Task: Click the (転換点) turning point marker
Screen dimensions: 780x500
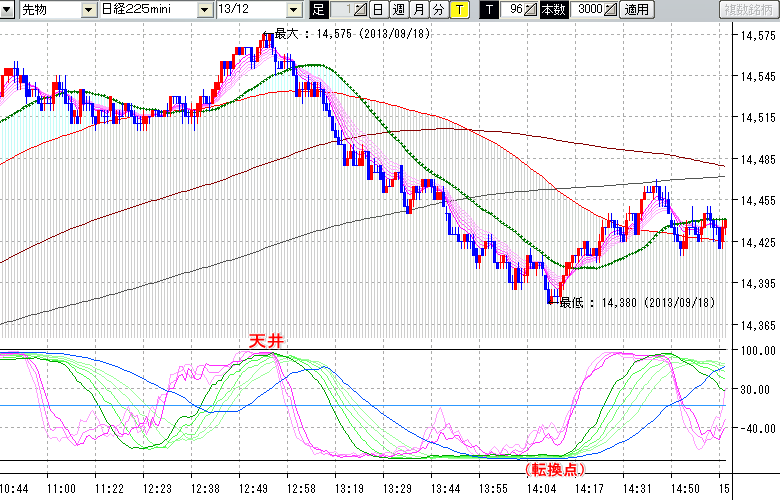Action: click(553, 468)
